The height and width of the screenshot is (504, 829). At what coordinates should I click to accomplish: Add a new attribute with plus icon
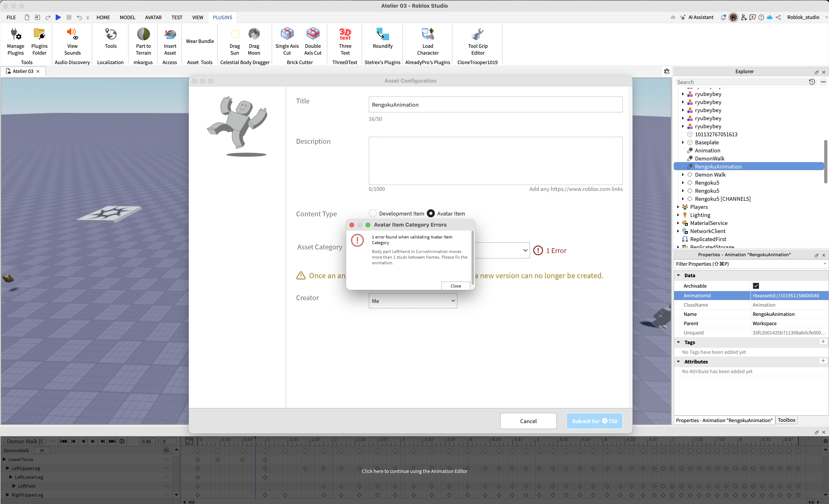click(x=823, y=361)
